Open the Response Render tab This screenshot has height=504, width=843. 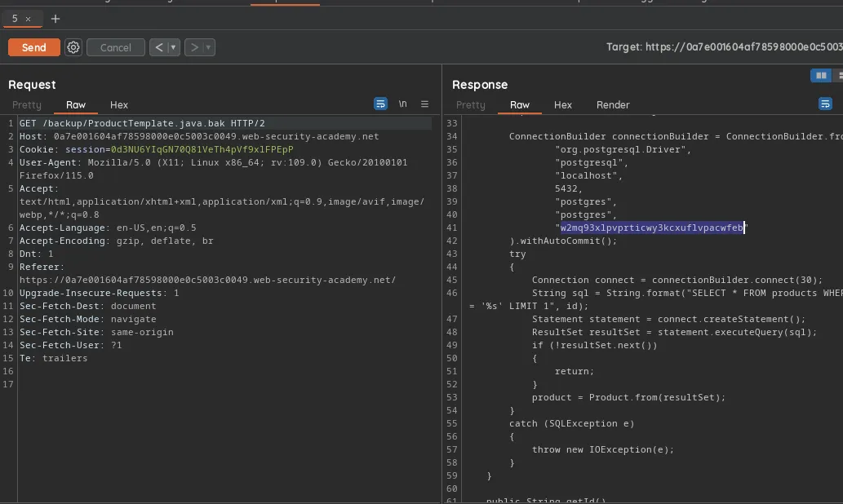[613, 104]
